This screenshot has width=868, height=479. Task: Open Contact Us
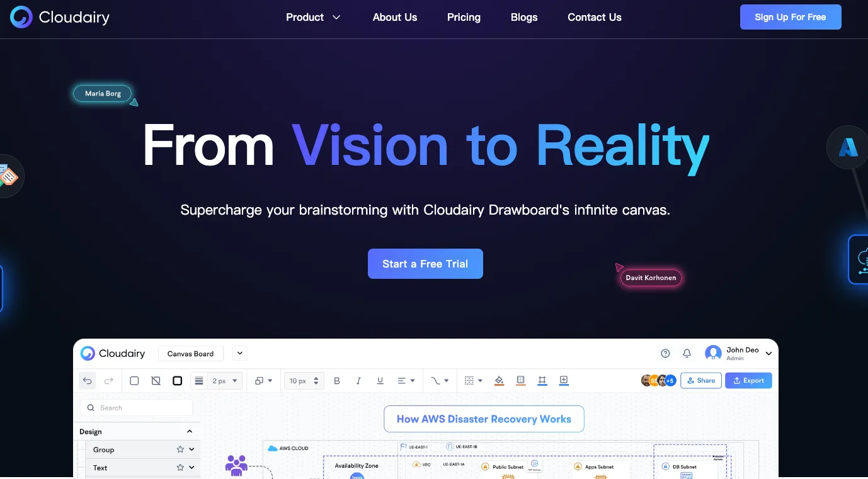tap(595, 18)
